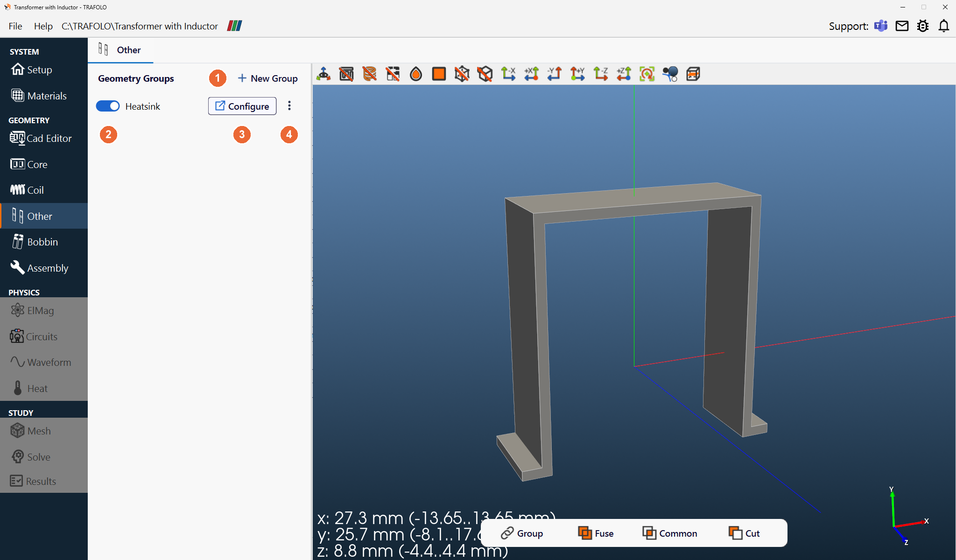Click the bug report icon
Screen dimensions: 956x560
pyautogui.click(x=923, y=26)
